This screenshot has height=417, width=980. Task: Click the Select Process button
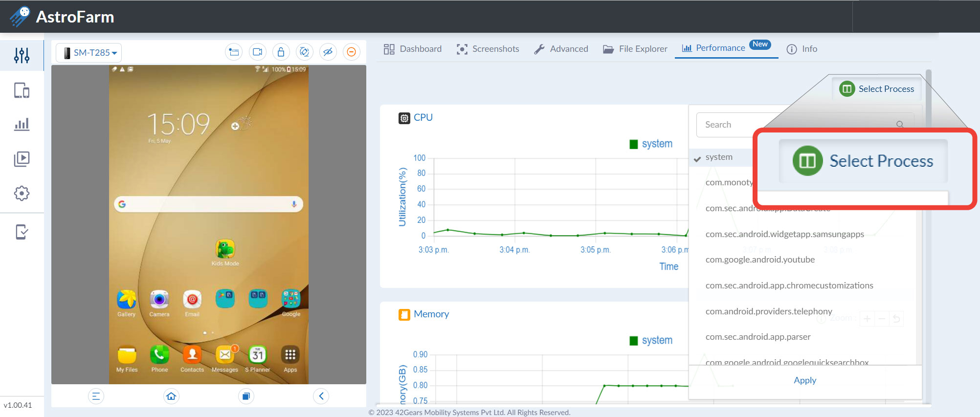click(x=876, y=89)
